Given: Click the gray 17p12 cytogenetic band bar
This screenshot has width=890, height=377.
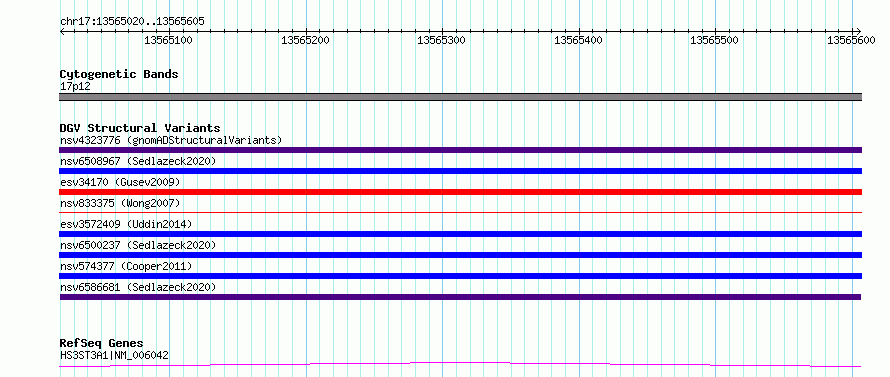Looking at the screenshot, I should 460,97.
